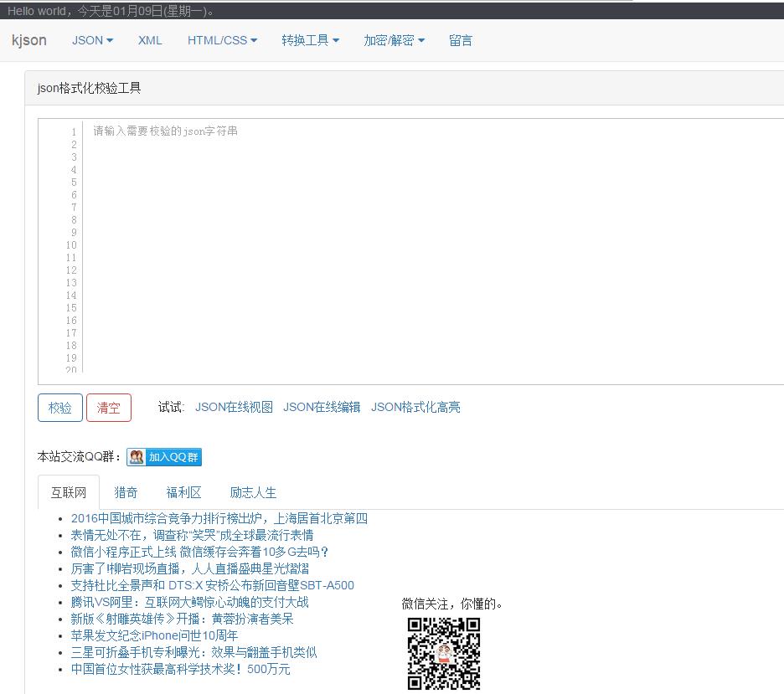The width and height of the screenshot is (784, 694).
Task: Open the 柳岩现场直播 article link
Action: (x=189, y=568)
